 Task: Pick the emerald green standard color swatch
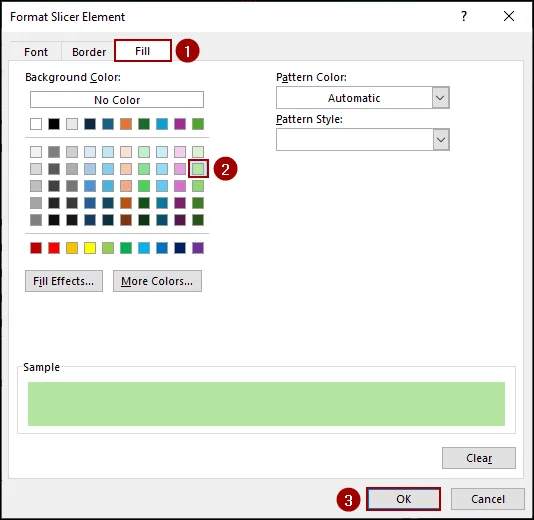click(126, 248)
